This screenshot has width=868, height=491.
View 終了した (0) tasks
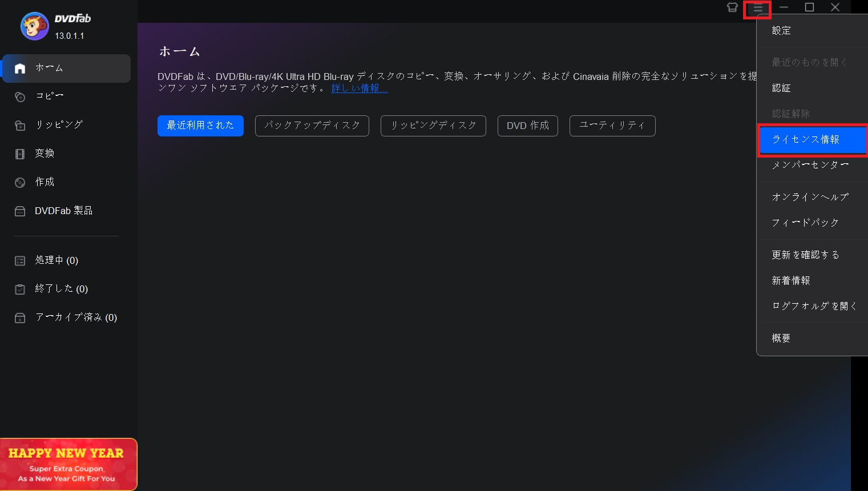66,289
